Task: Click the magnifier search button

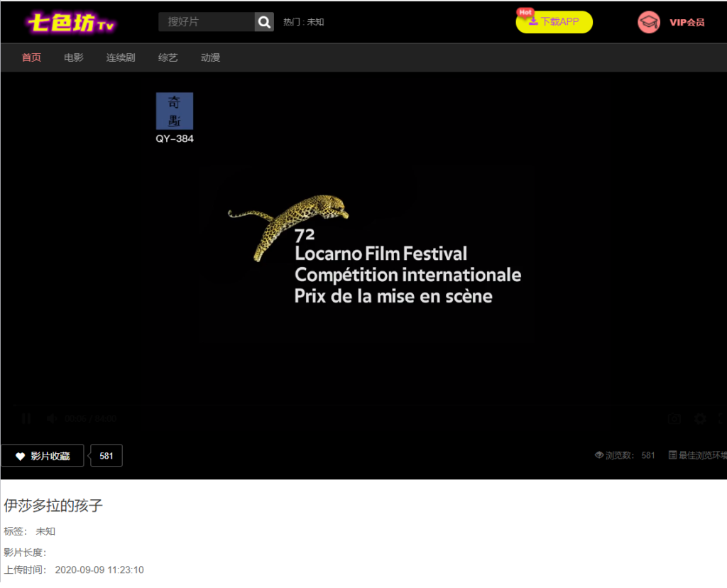Action: pyautogui.click(x=264, y=22)
